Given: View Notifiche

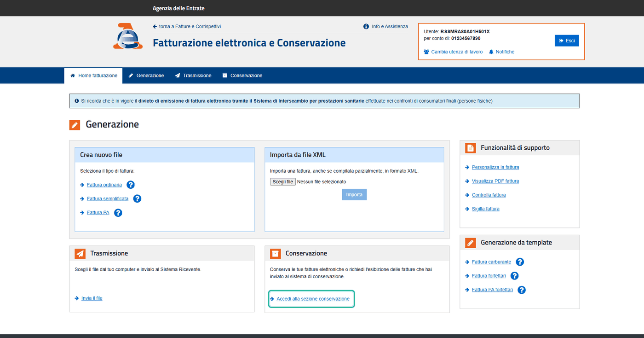Looking at the screenshot, I should click(505, 52).
